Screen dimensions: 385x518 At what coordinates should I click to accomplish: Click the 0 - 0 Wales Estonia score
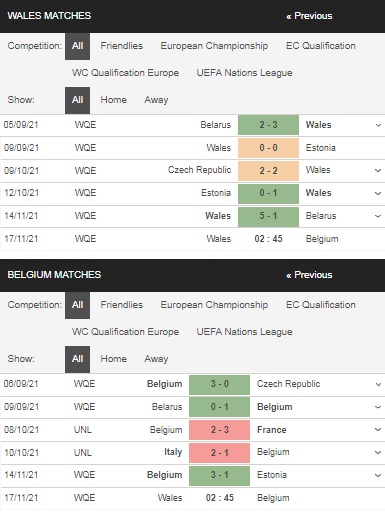click(268, 148)
